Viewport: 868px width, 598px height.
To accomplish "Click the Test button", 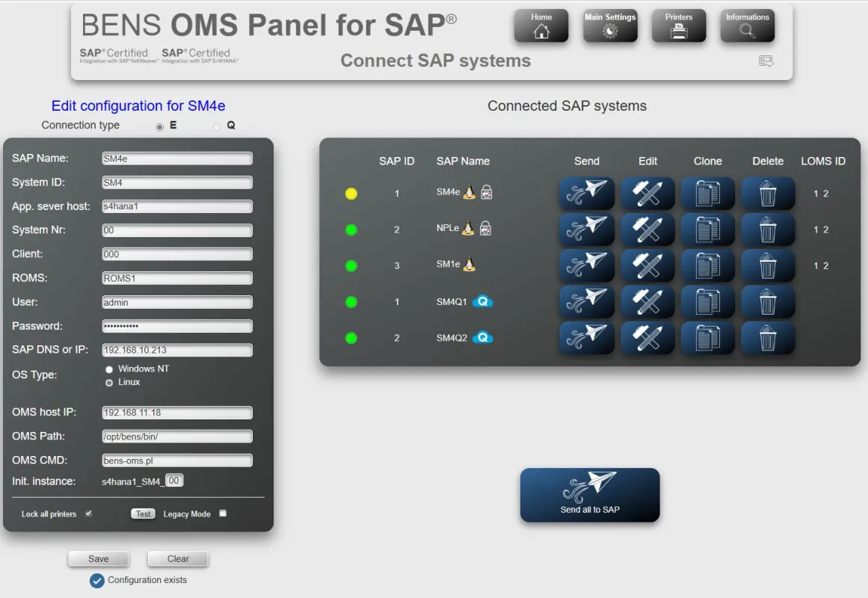I will pyautogui.click(x=143, y=514).
